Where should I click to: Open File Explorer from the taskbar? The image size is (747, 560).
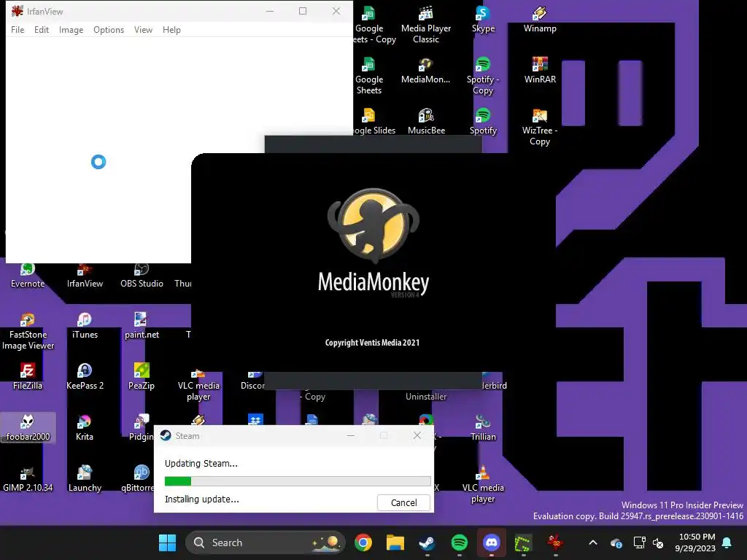click(x=395, y=542)
